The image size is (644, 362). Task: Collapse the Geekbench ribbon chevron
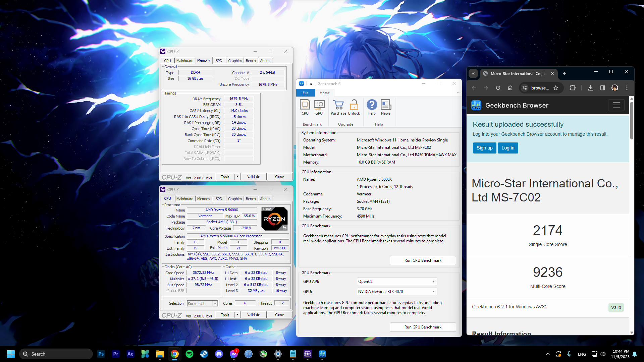pos(458,93)
